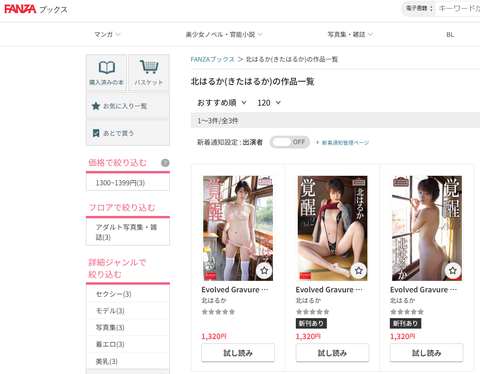Screen dimensions: 480x374
Task: Open お気に入り一覧 favorites list
Action: click(128, 106)
